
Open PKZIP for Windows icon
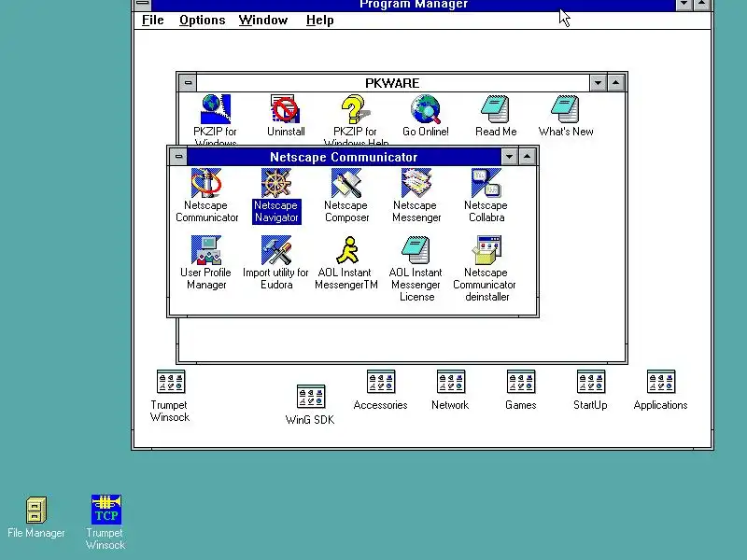coord(216,109)
